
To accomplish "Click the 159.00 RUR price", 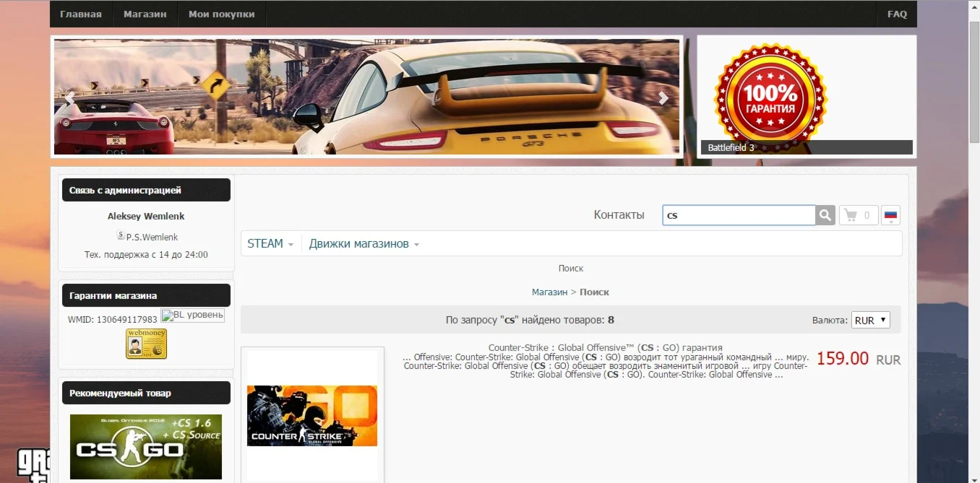I will (x=859, y=359).
